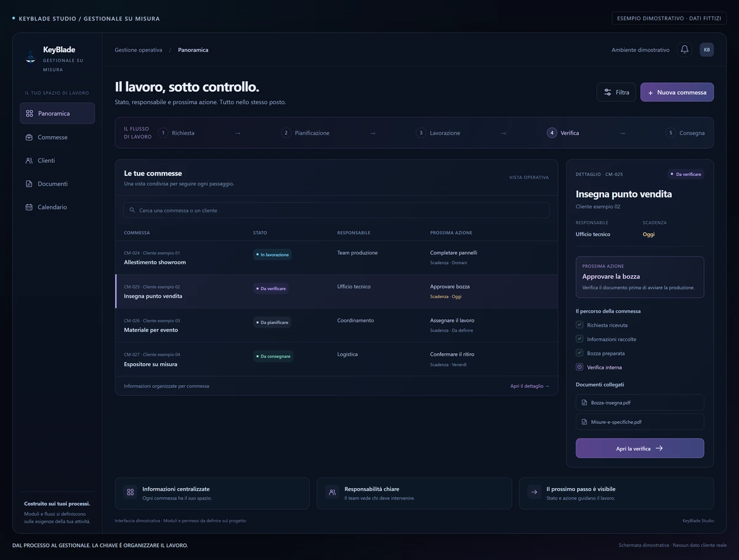Select the Insegna punto vendita row title
This screenshot has width=739, height=560.
153,296
